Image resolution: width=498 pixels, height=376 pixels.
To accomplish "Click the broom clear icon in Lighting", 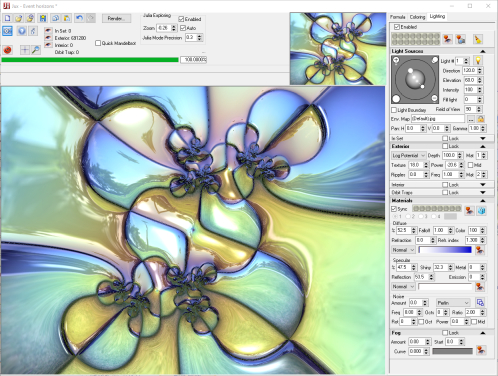I will coord(478,39).
